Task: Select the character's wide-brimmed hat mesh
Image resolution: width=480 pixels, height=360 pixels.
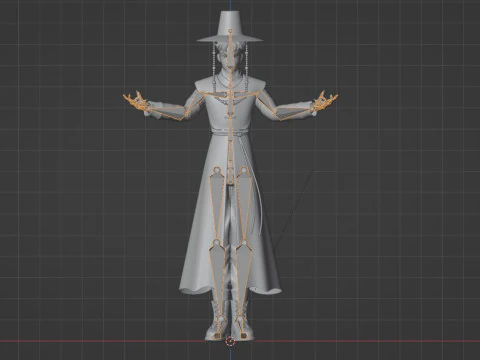Action: click(230, 27)
